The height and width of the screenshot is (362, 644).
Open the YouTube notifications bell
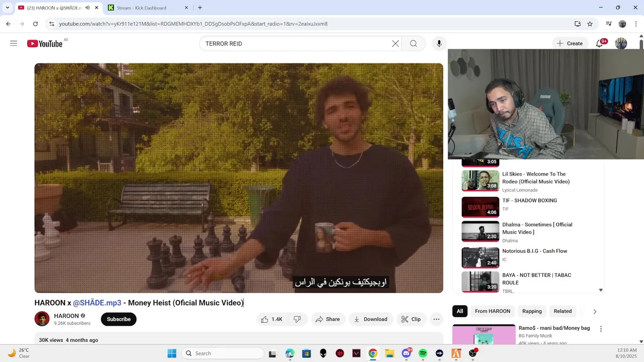click(599, 44)
